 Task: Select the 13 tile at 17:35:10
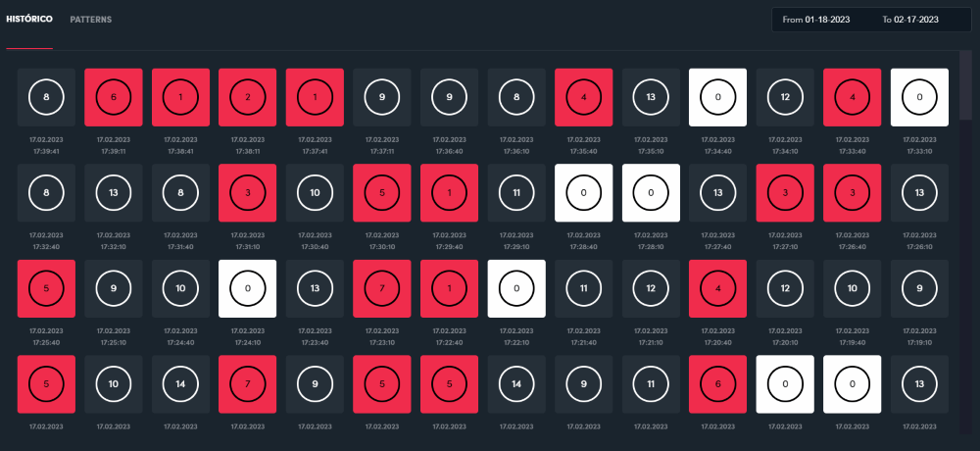coord(651,98)
